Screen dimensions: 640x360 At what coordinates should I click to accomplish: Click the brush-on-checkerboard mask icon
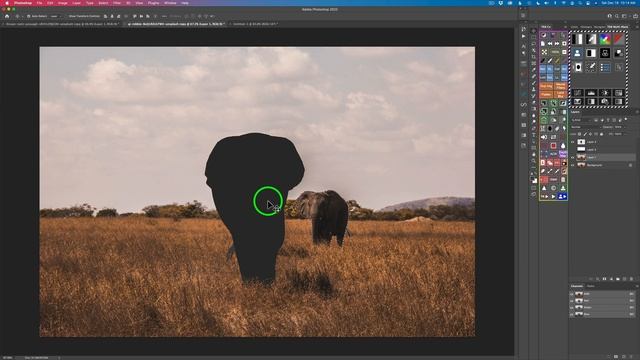[591, 67]
